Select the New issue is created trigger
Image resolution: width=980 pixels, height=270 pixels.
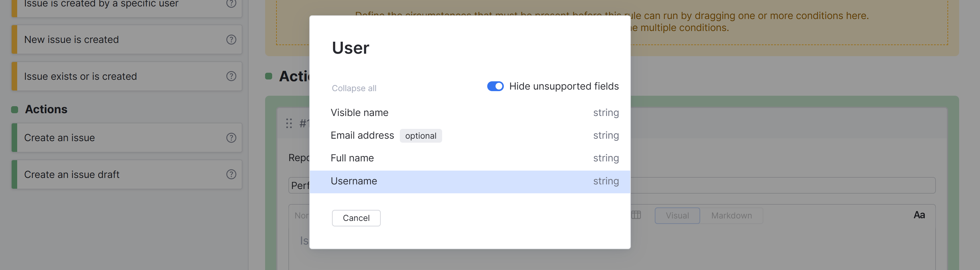(x=71, y=40)
